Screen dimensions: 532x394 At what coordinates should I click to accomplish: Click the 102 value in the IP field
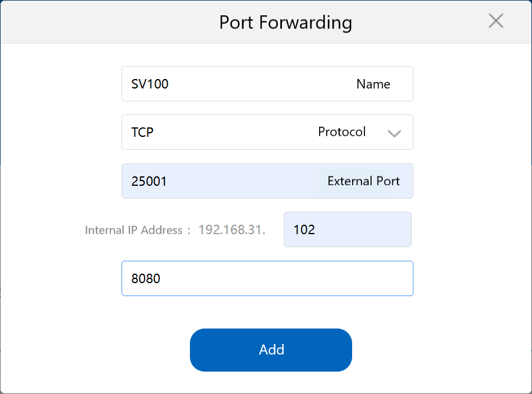point(304,229)
